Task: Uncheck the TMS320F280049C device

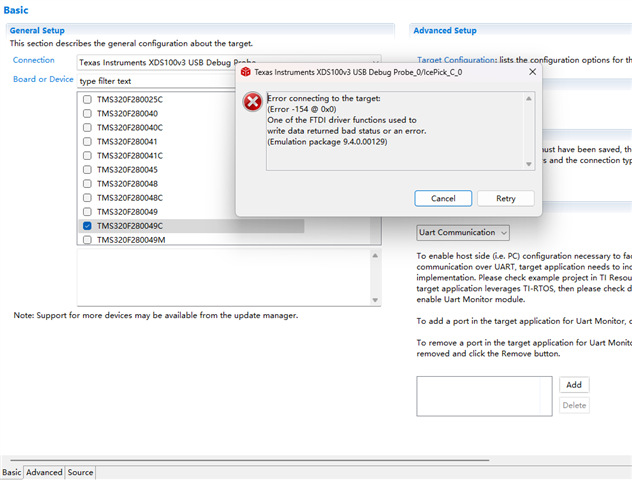Action: click(x=87, y=226)
